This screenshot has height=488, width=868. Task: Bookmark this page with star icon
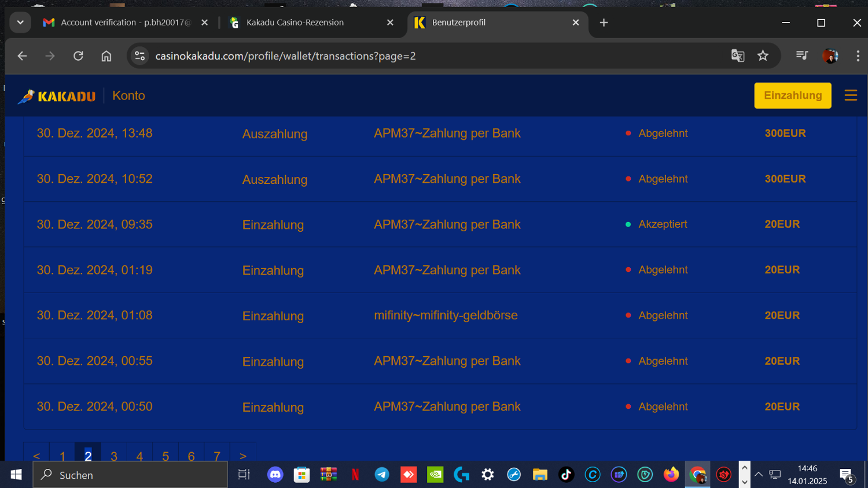point(763,56)
